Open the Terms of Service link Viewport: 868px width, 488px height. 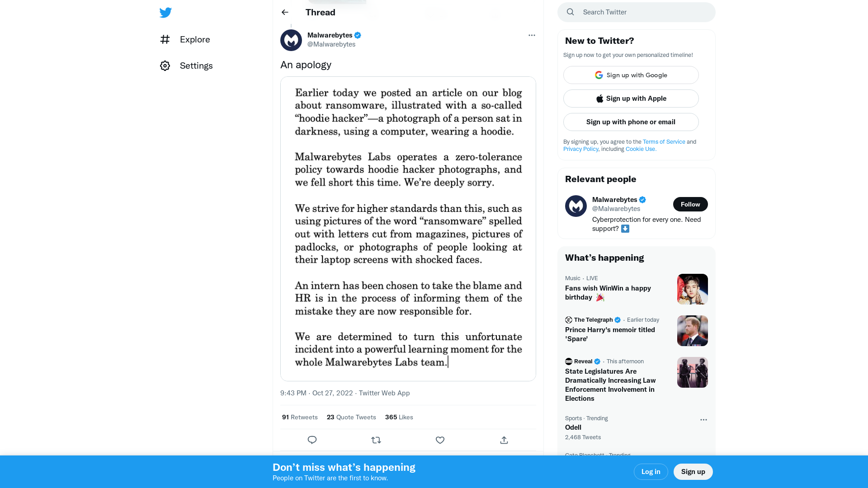click(x=664, y=141)
